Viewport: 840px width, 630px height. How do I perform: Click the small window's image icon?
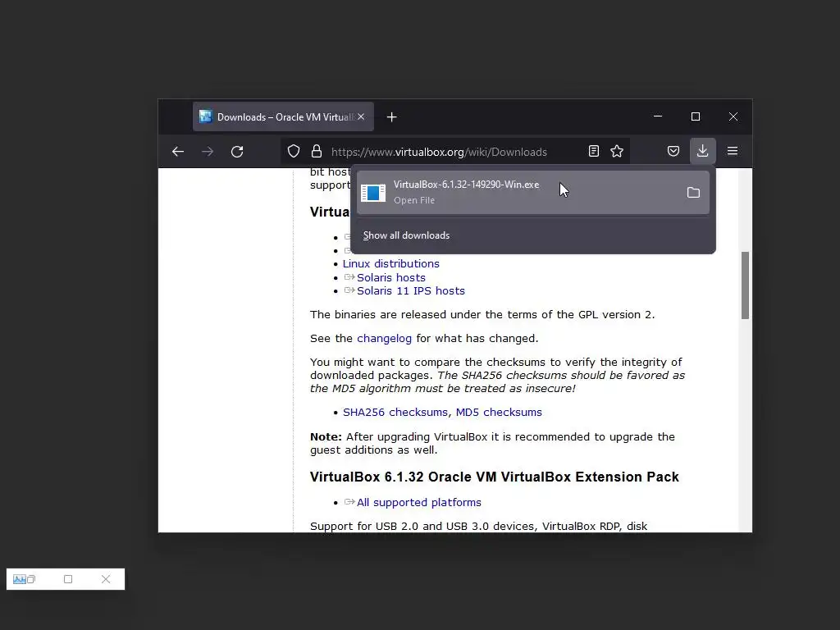tap(20, 579)
